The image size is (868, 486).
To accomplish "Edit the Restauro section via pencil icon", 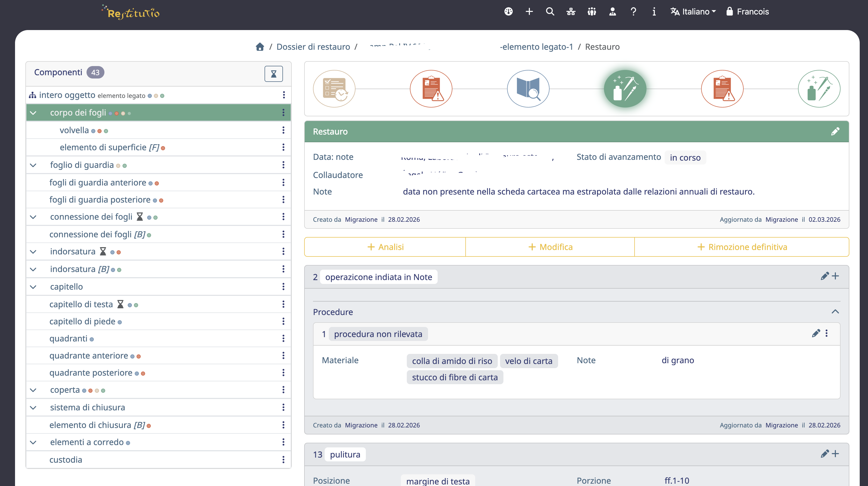I will click(836, 131).
